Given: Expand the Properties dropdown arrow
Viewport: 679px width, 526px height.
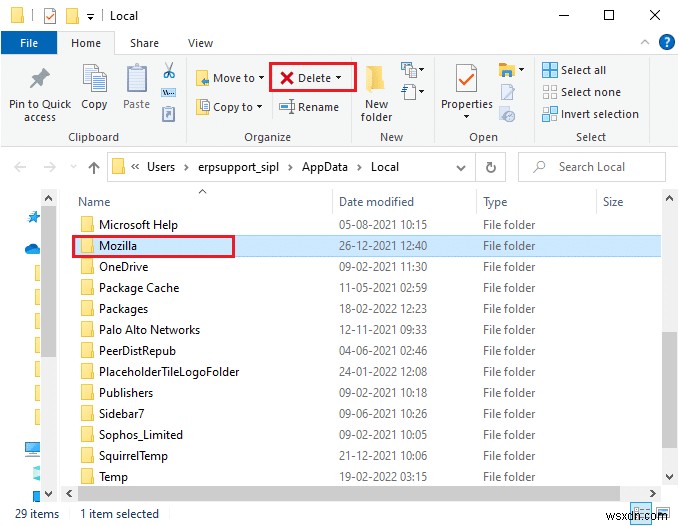Looking at the screenshot, I should pos(466,116).
